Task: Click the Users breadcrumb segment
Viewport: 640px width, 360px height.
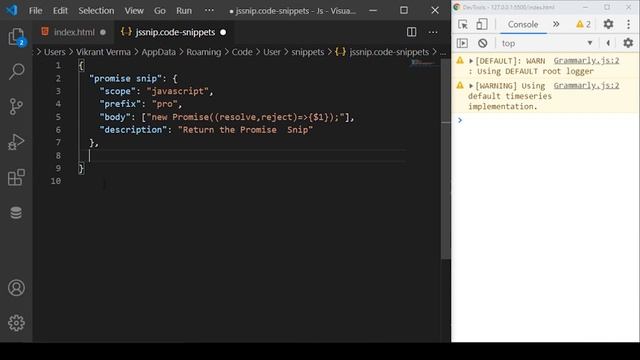Action: point(55,52)
